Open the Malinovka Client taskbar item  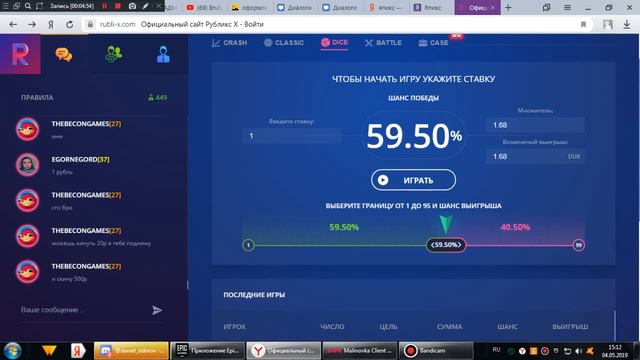360,351
